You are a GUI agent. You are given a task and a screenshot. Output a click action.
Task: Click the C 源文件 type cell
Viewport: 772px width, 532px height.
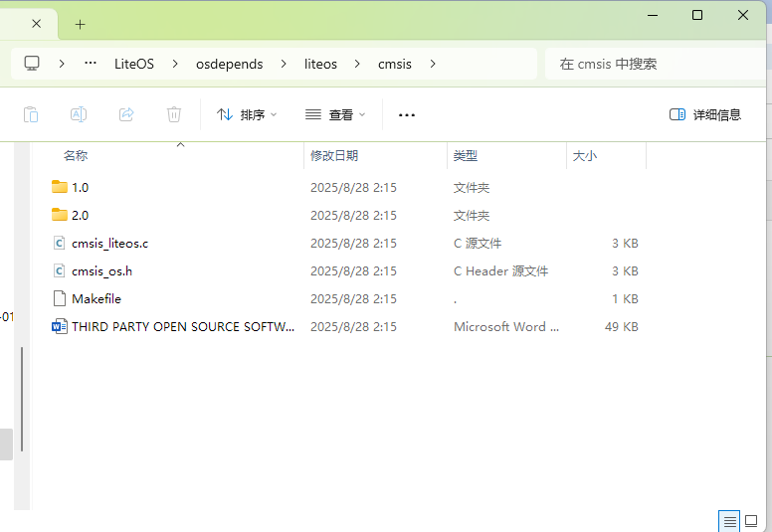[478, 243]
